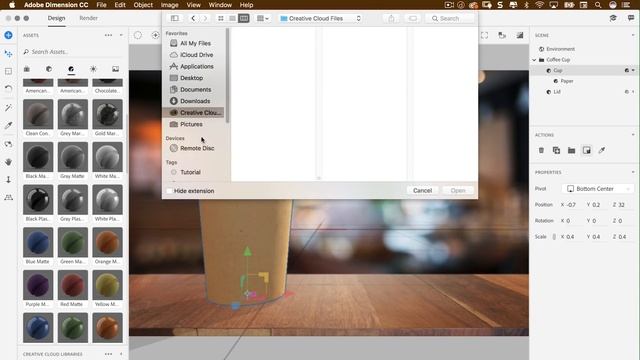
Task: Open the File menu
Action: tap(101, 5)
